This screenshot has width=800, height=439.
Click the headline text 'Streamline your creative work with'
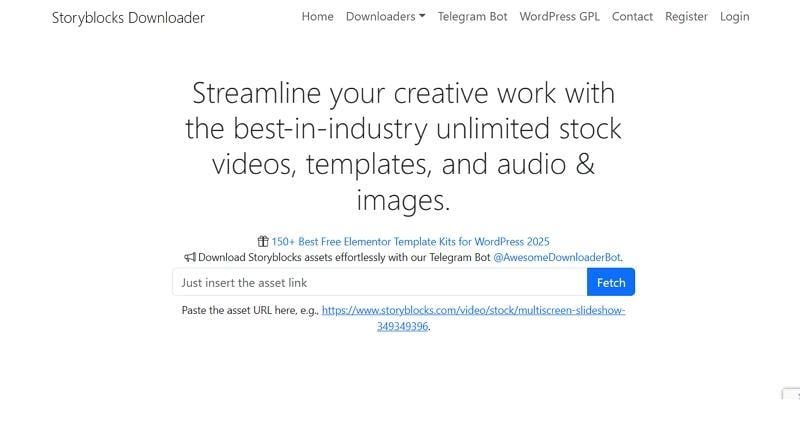pos(403,93)
